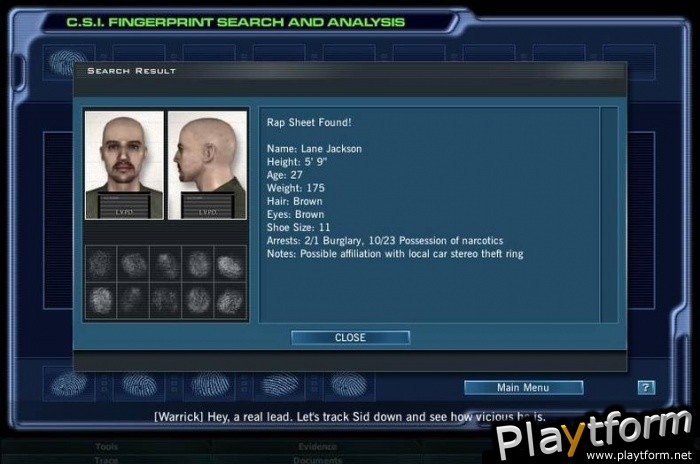Select the fingerprint in the top-left evidence slot
The image size is (700, 464).
tap(68, 62)
